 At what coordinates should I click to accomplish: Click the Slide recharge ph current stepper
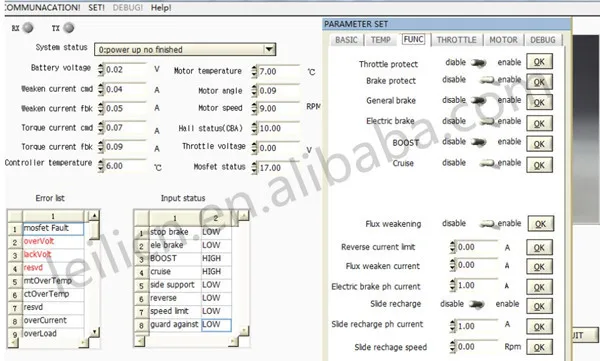point(453,326)
